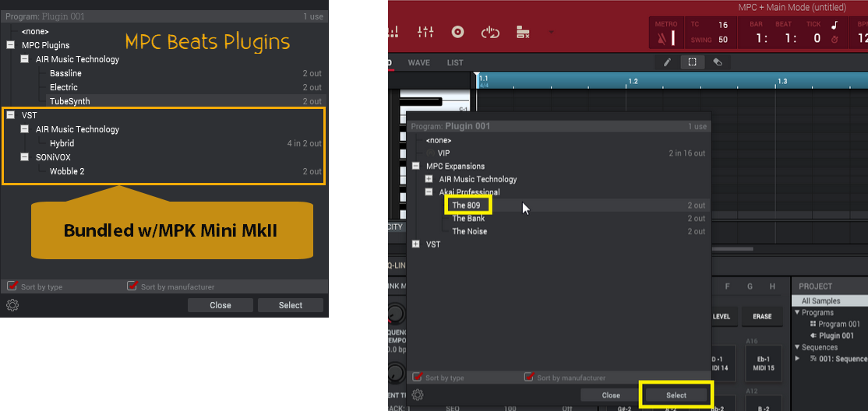This screenshot has width=868, height=411.
Task: Click Close button in left dialog
Action: pos(221,305)
